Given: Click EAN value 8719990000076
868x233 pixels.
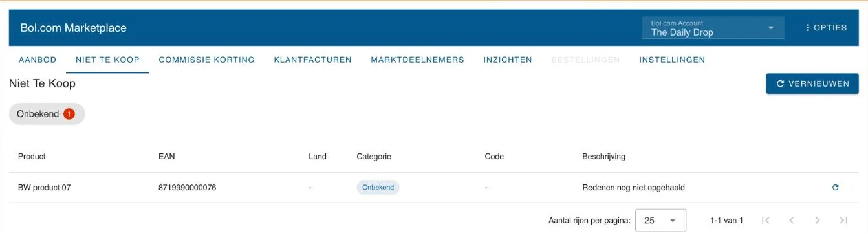Looking at the screenshot, I should click(188, 188).
